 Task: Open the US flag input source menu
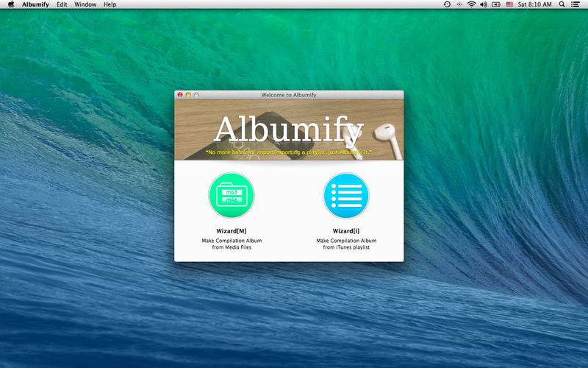(x=509, y=4)
